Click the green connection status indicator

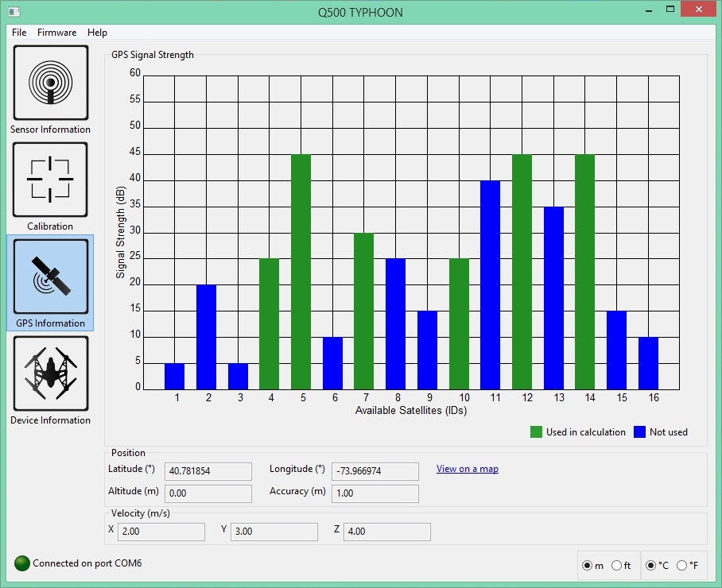pyautogui.click(x=22, y=563)
